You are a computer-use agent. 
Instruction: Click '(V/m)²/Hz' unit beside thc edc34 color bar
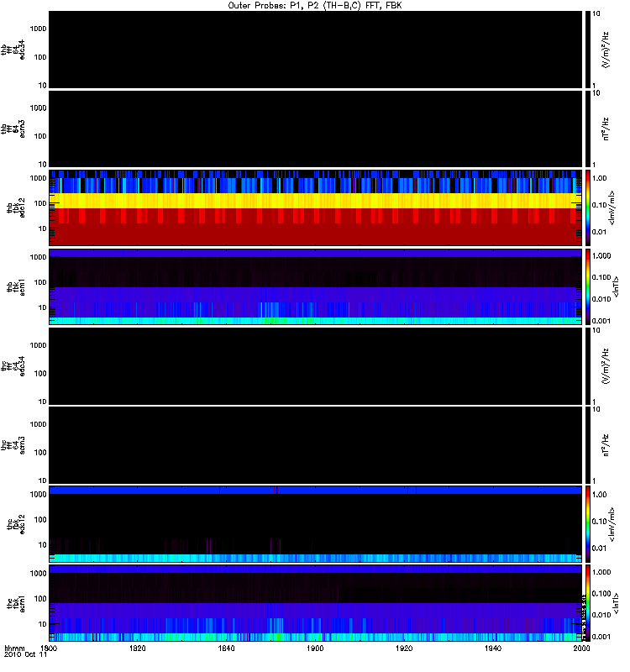(606, 366)
